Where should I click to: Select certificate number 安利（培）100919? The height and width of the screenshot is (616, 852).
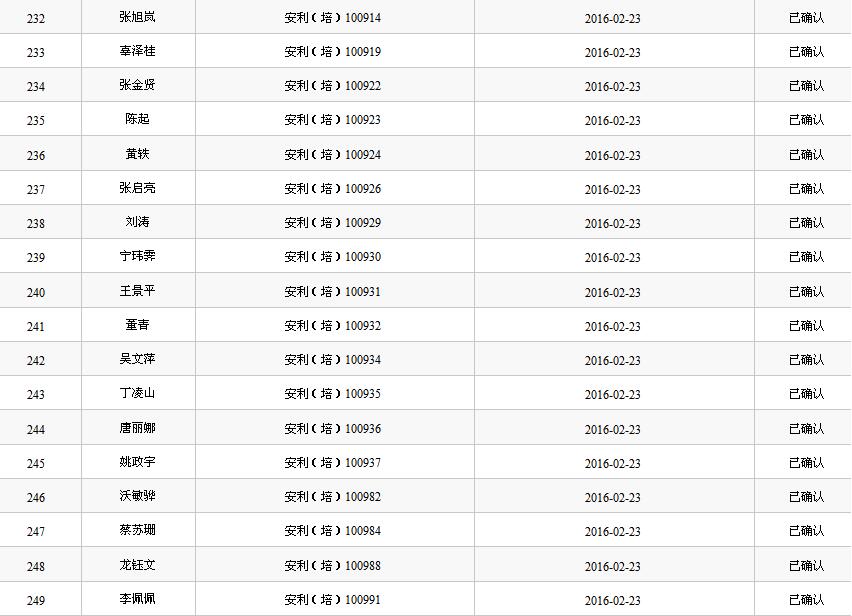tap(332, 52)
